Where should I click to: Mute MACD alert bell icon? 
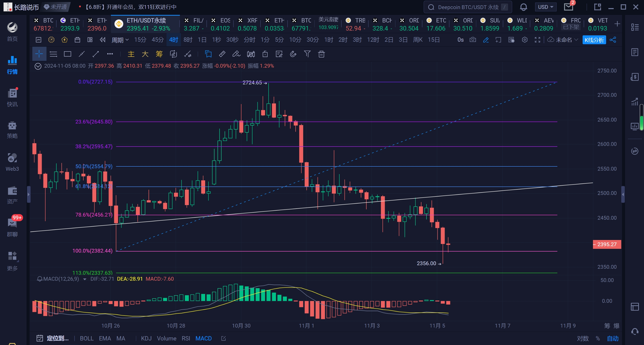click(x=40, y=279)
